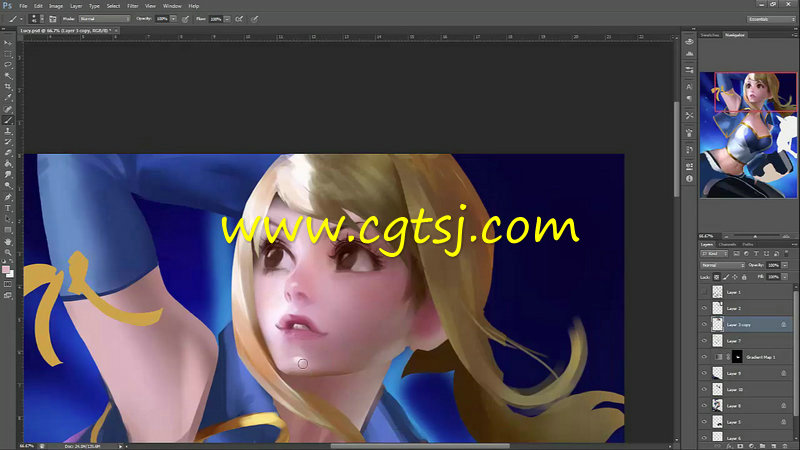Select the Eraser tool

(x=8, y=153)
